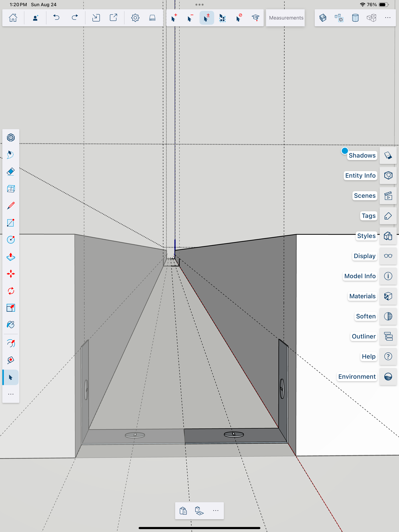
Task: Select the Move tool
Action: point(11,274)
